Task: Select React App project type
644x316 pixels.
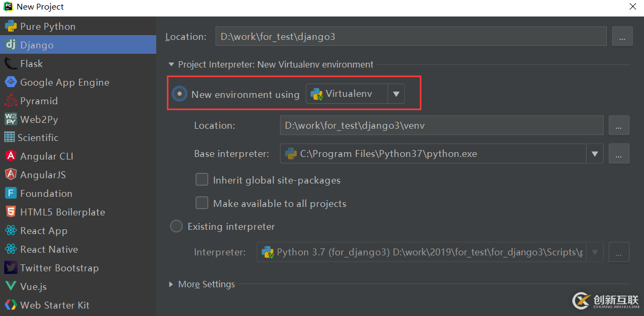Action: [x=78, y=230]
